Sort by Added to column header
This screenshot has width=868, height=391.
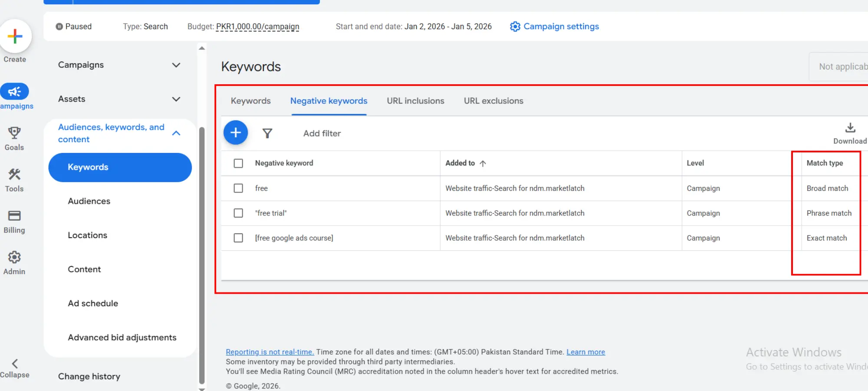(460, 163)
